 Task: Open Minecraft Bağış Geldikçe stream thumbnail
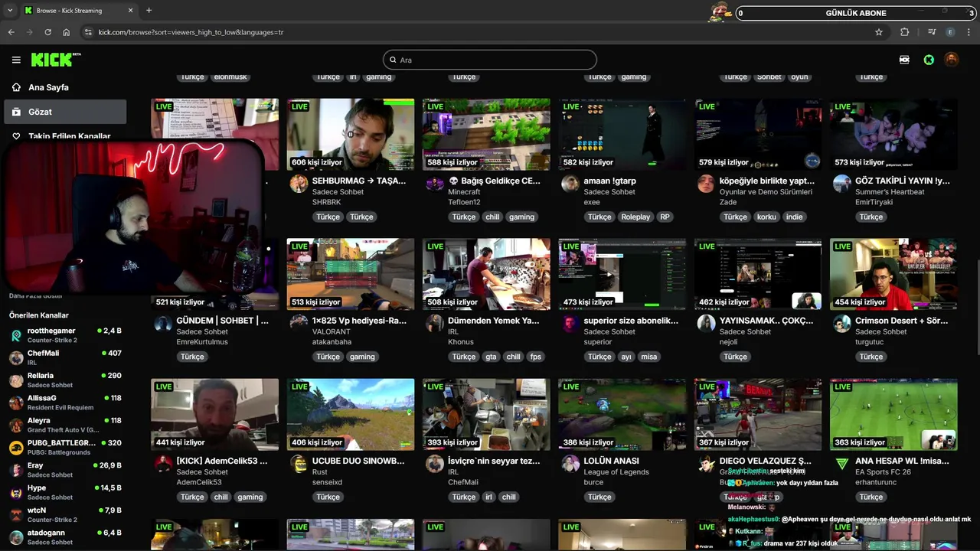486,134
